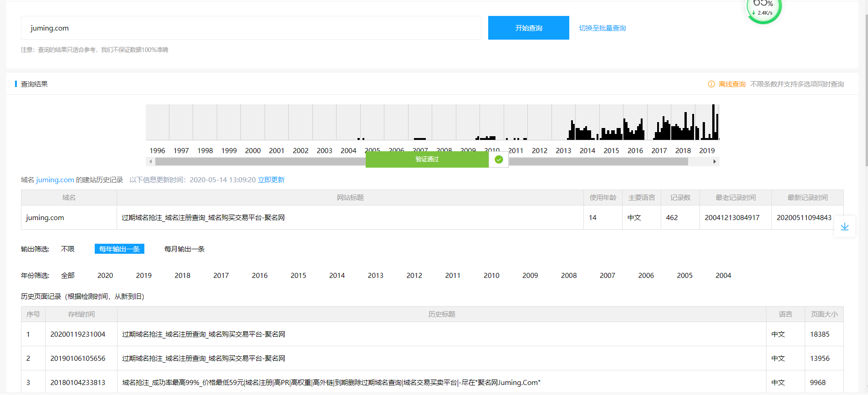Click the green verification checkmark icon
The height and width of the screenshot is (395, 868).
(499, 159)
